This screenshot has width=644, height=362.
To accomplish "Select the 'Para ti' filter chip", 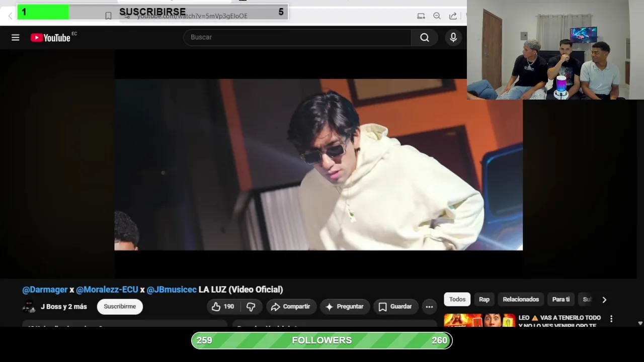I will 561,300.
